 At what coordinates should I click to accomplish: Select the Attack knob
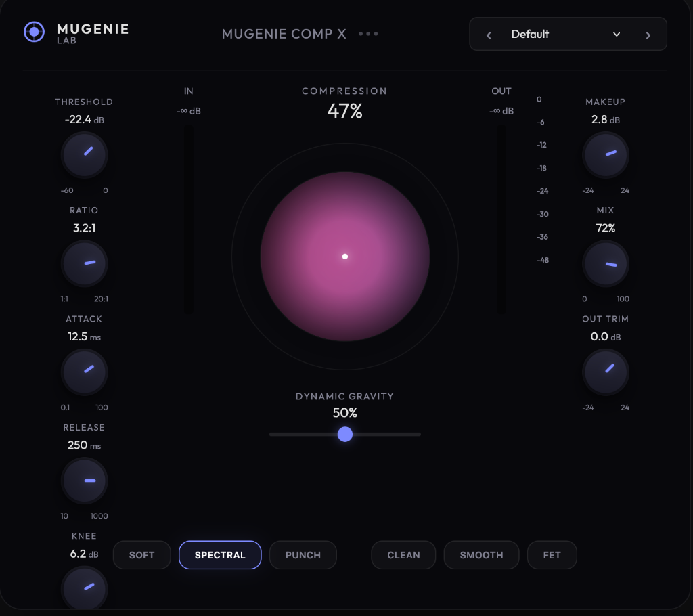coord(84,372)
